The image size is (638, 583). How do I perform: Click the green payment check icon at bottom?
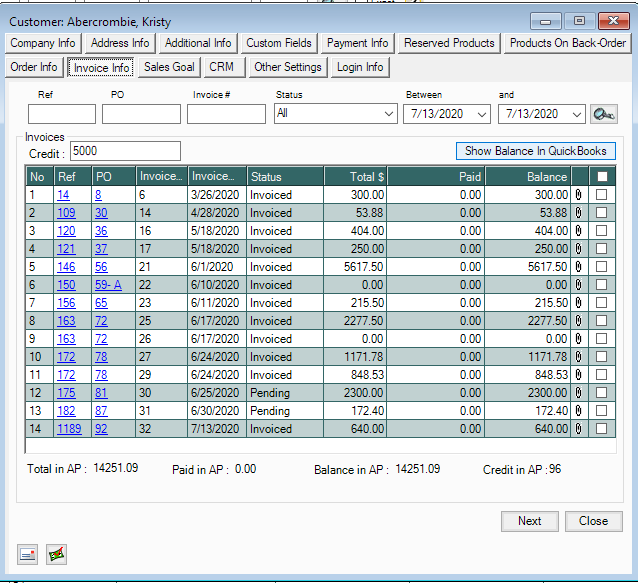pos(56,555)
